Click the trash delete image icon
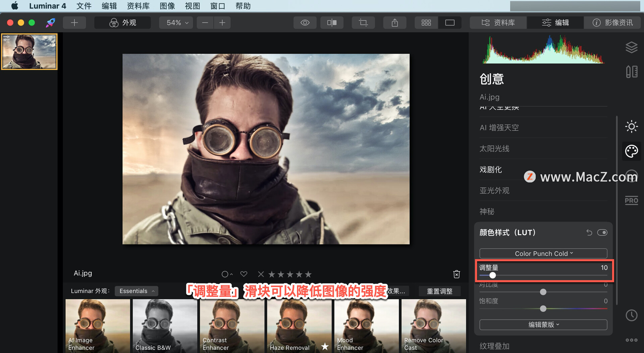Screen dimensions: 644x353 point(457,274)
